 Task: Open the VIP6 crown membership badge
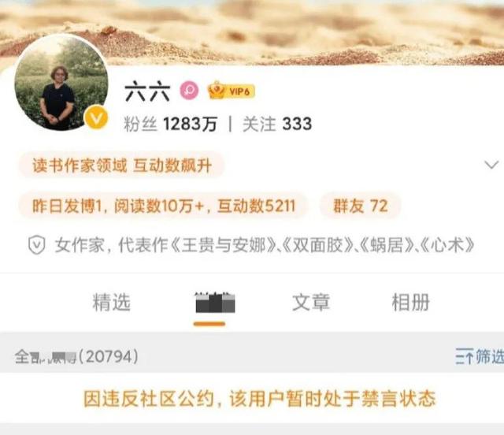point(231,91)
